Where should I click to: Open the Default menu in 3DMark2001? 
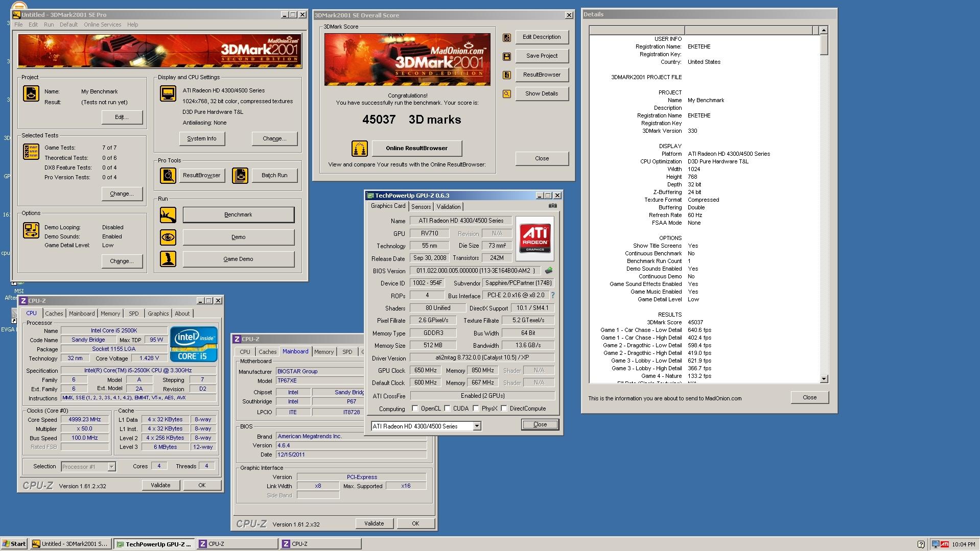[x=68, y=25]
